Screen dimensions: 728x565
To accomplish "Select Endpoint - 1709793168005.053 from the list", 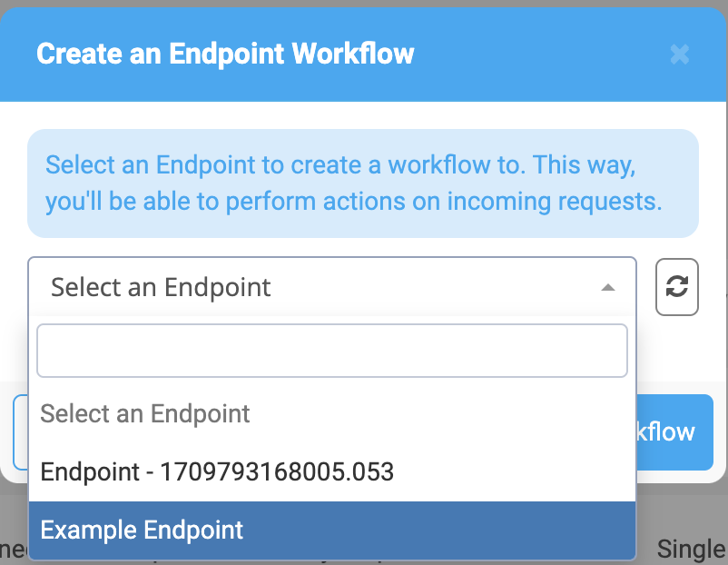I will [x=332, y=471].
